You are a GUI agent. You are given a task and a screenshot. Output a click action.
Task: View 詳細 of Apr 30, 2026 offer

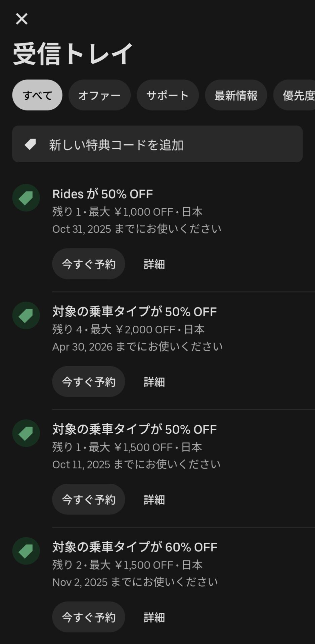click(154, 382)
